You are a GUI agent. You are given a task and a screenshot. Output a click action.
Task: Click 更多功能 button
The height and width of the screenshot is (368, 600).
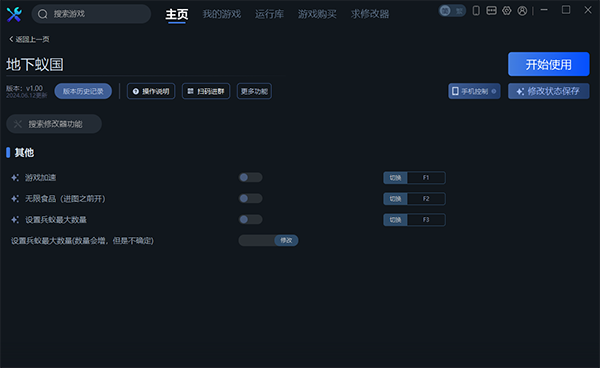point(254,91)
